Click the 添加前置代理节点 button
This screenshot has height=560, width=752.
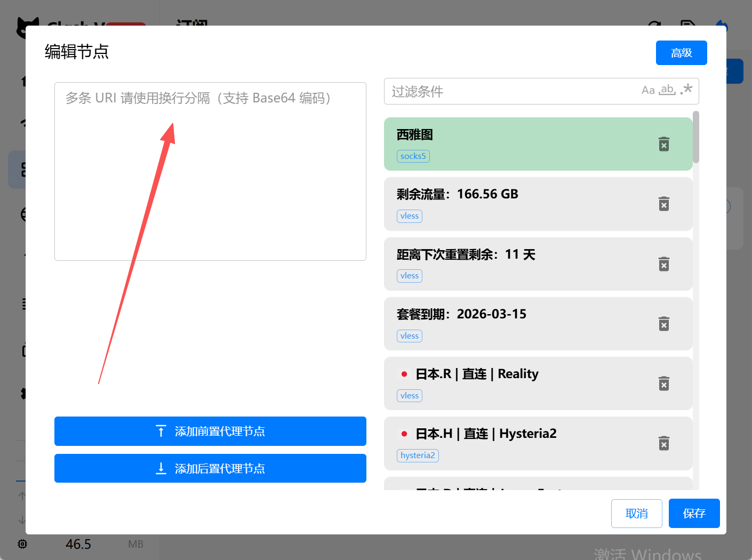(x=210, y=431)
